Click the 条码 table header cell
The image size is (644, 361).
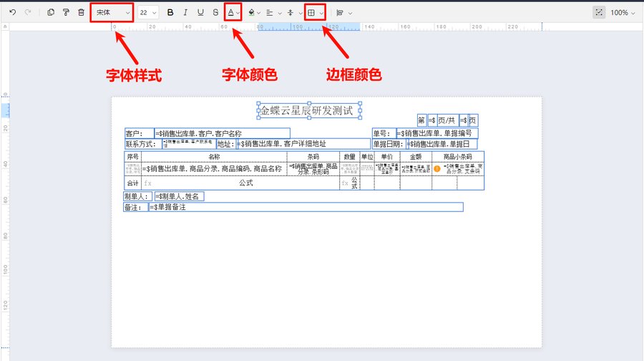313,157
